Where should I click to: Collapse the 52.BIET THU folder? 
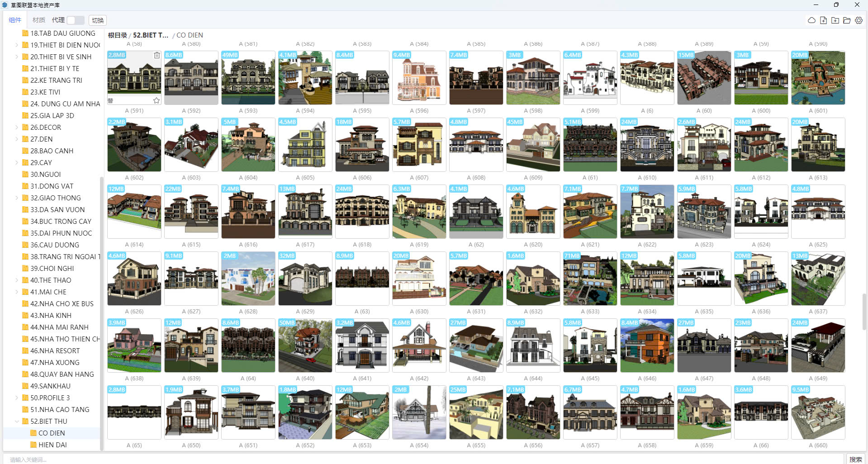(17, 421)
